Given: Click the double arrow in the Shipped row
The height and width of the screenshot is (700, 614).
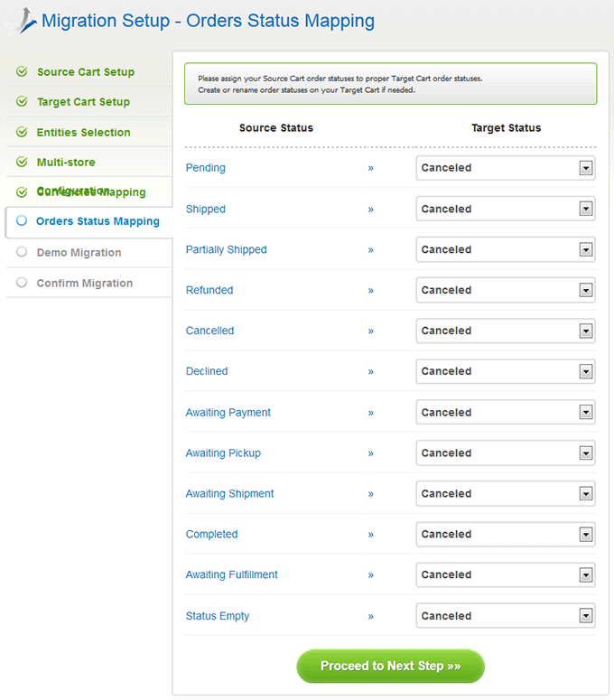Looking at the screenshot, I should coord(371,210).
